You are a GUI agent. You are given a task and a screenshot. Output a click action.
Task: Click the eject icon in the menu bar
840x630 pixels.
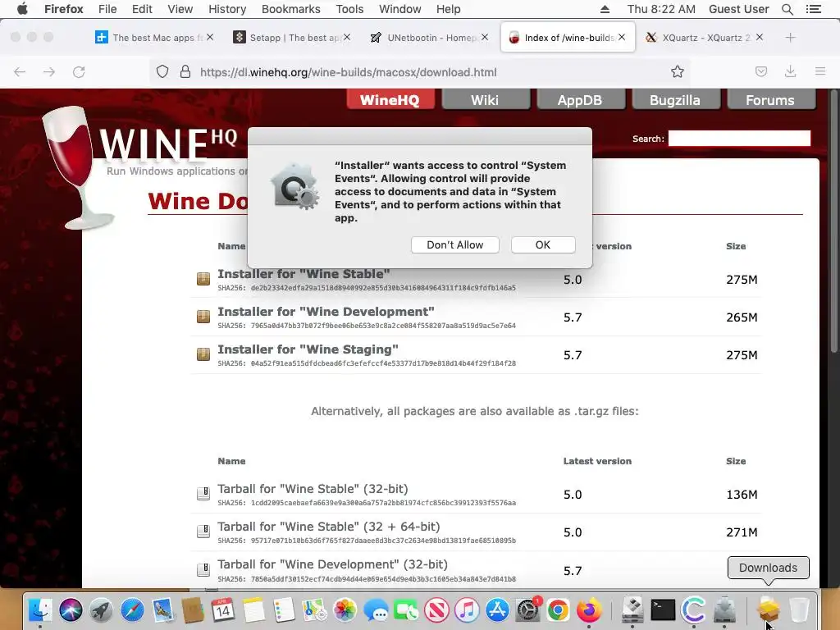tap(605, 9)
